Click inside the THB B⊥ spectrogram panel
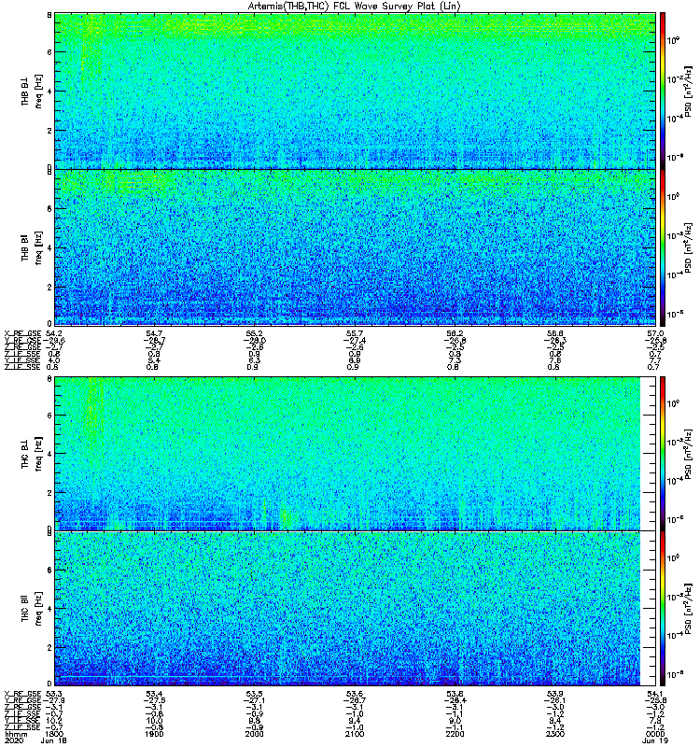 pyautogui.click(x=355, y=91)
